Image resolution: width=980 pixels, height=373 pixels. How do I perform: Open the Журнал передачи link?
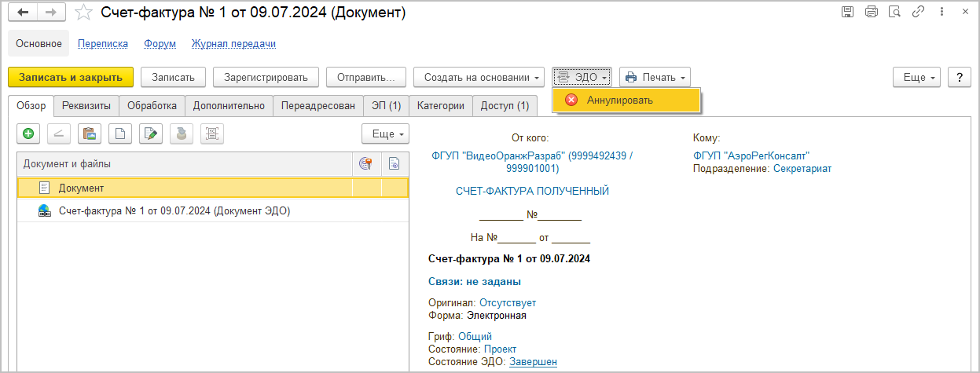click(233, 44)
